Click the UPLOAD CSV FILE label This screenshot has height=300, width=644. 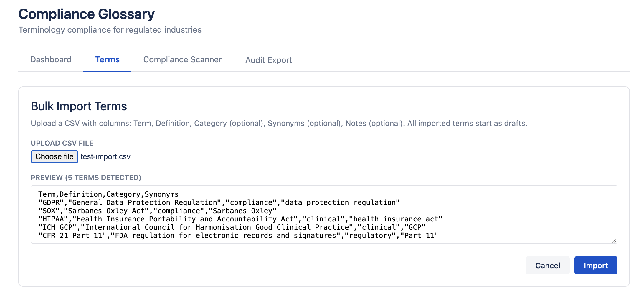point(62,143)
